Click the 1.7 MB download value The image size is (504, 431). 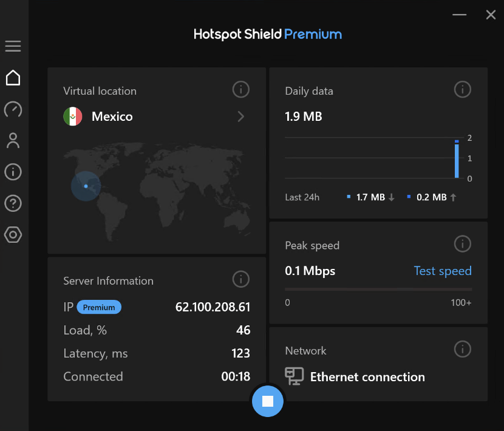click(x=370, y=197)
